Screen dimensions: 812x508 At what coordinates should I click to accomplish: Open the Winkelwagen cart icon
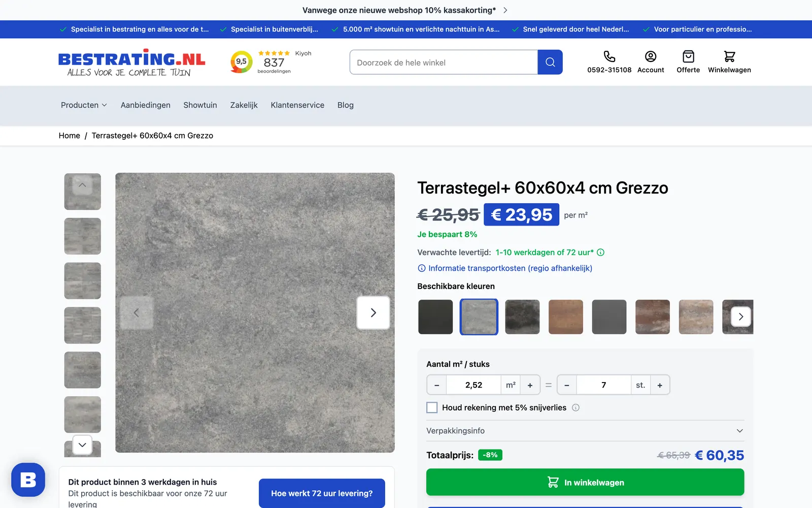click(x=729, y=56)
